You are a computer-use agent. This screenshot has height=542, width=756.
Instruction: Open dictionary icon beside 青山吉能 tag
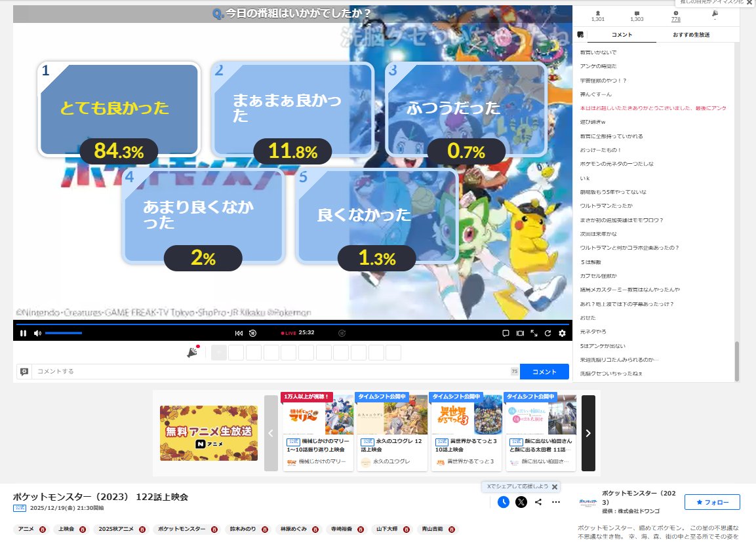click(452, 530)
